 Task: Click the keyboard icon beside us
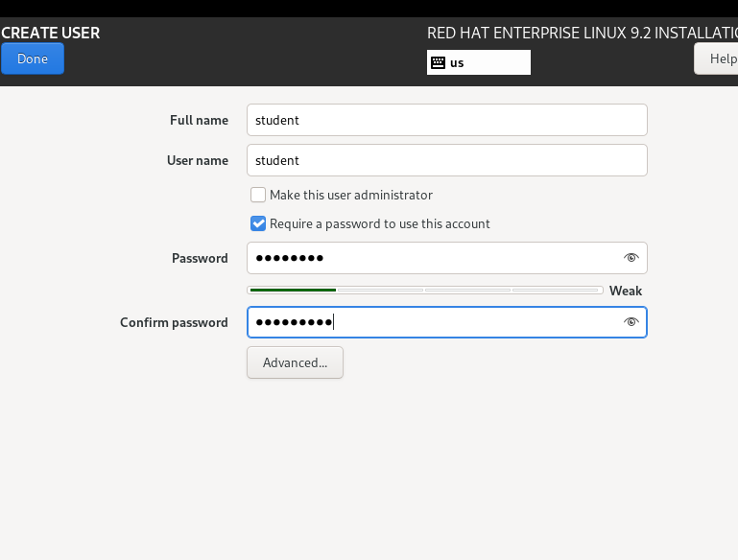[x=439, y=63]
